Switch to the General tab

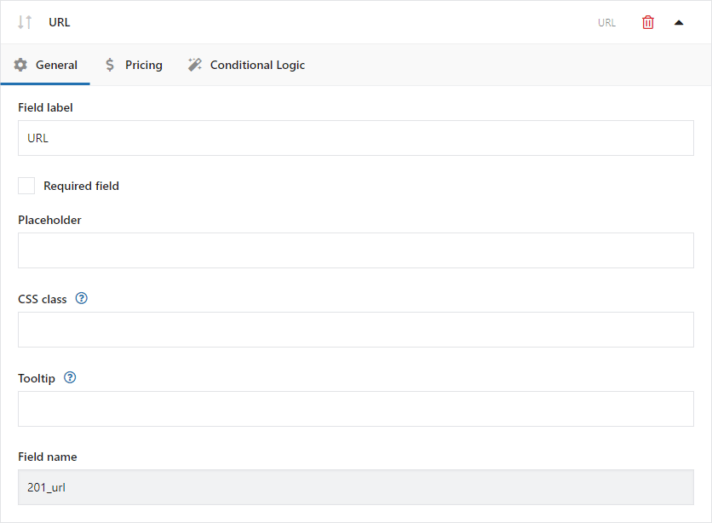pyautogui.click(x=45, y=65)
